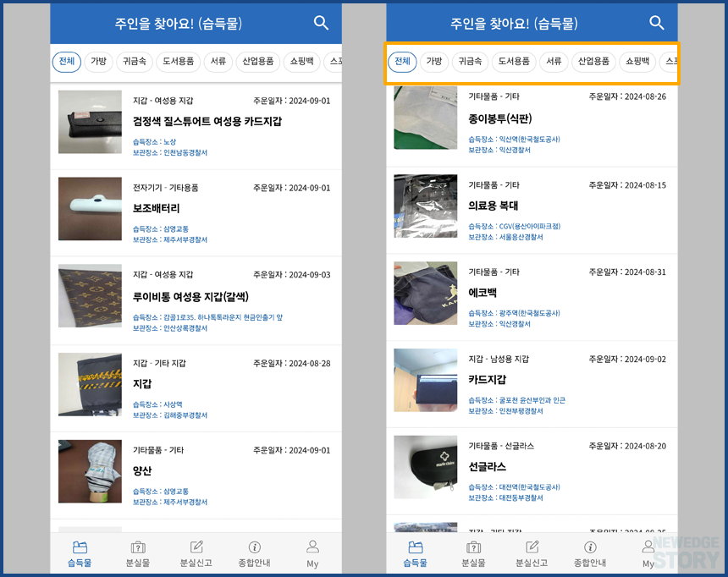
Task: Open the 선글라스 case photo
Action: pos(425,467)
